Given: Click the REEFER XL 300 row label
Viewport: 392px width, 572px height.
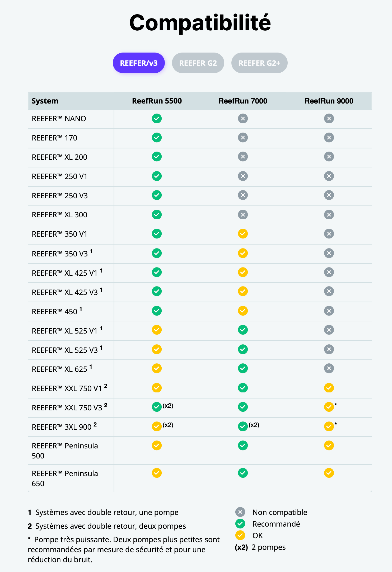Looking at the screenshot, I should 59,215.
